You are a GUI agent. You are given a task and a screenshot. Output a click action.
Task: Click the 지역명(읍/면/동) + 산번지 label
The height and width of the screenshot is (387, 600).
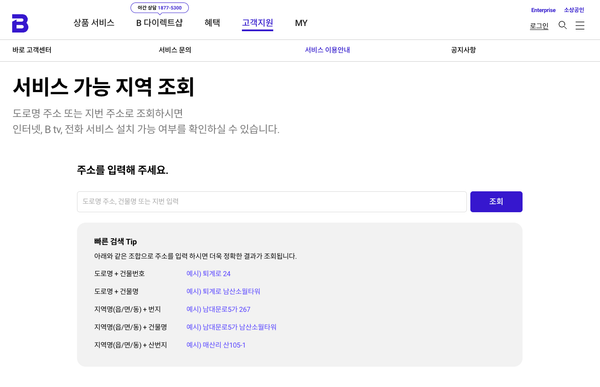[x=130, y=345]
